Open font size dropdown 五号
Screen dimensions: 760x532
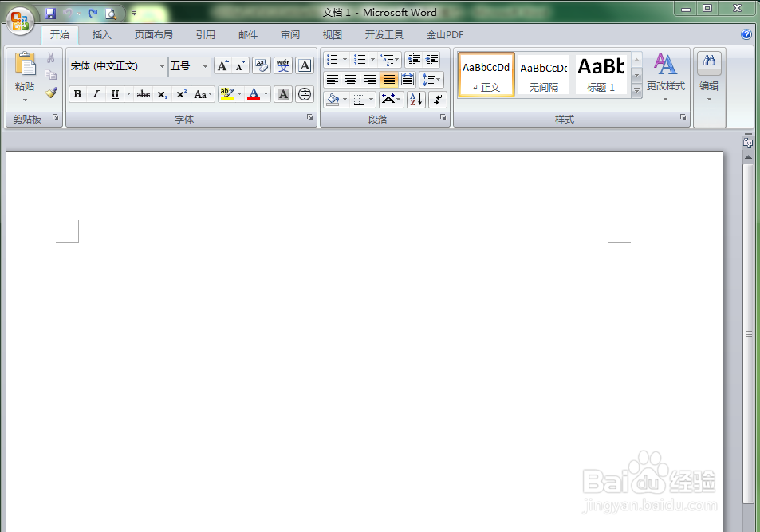click(205, 66)
